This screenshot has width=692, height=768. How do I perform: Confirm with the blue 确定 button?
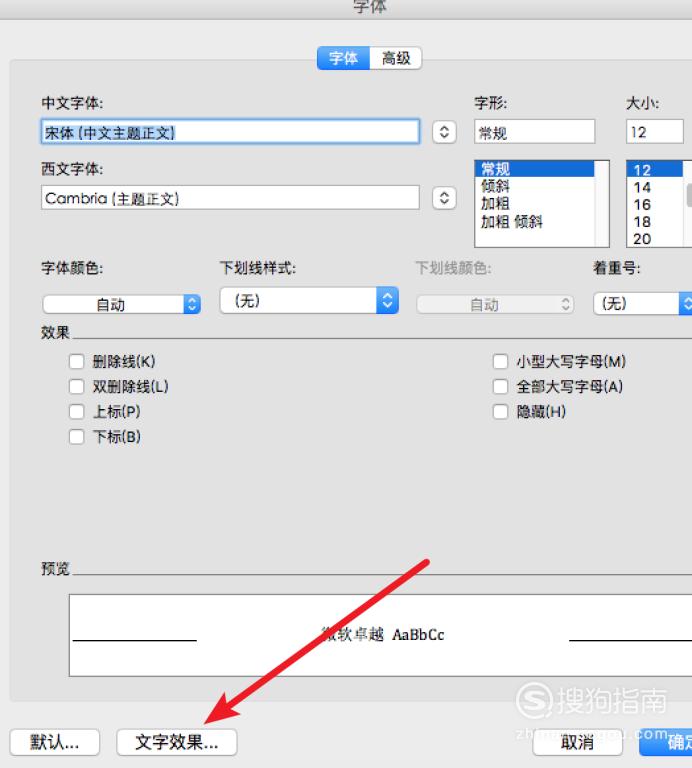[x=666, y=742]
